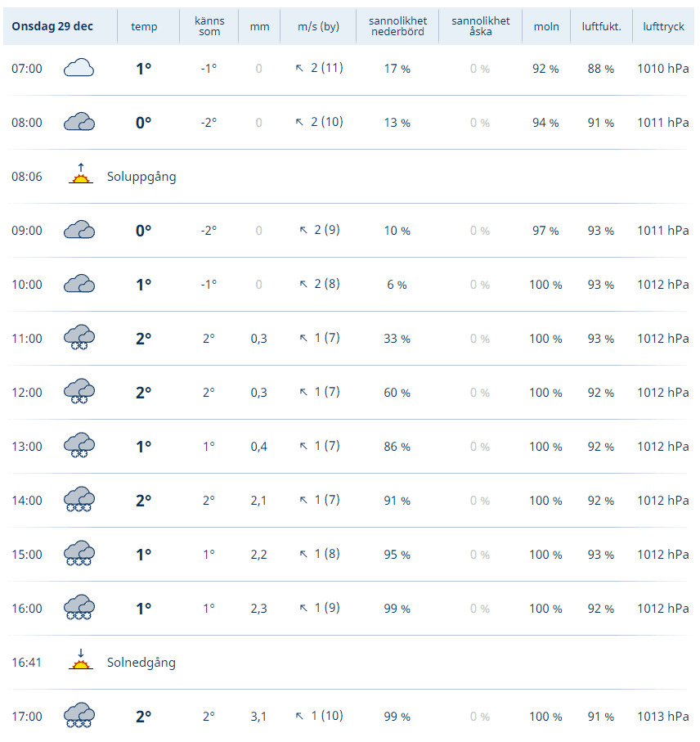Click the wind direction arrow at 07:00
The width and height of the screenshot is (700, 742).
coord(299,69)
